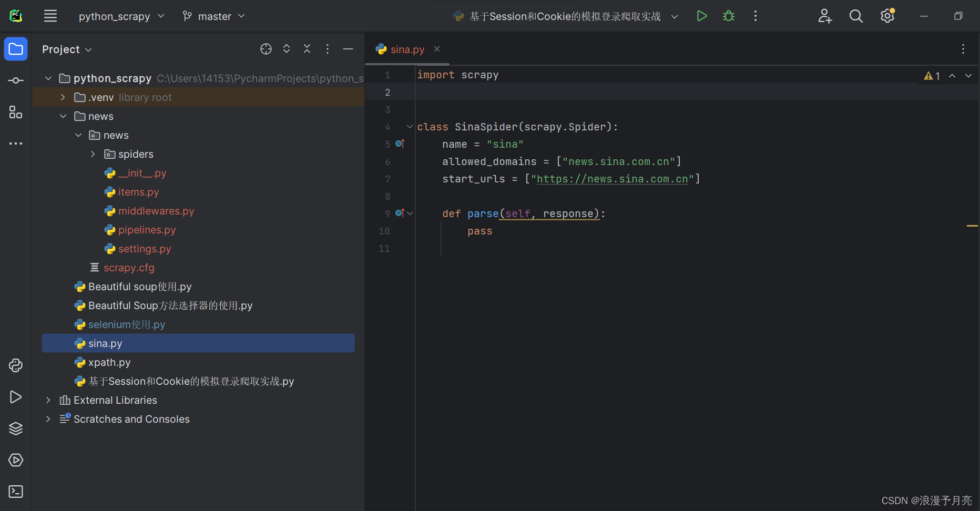Open the master branch dropdown
Image resolution: width=980 pixels, height=511 pixels.
pos(214,16)
